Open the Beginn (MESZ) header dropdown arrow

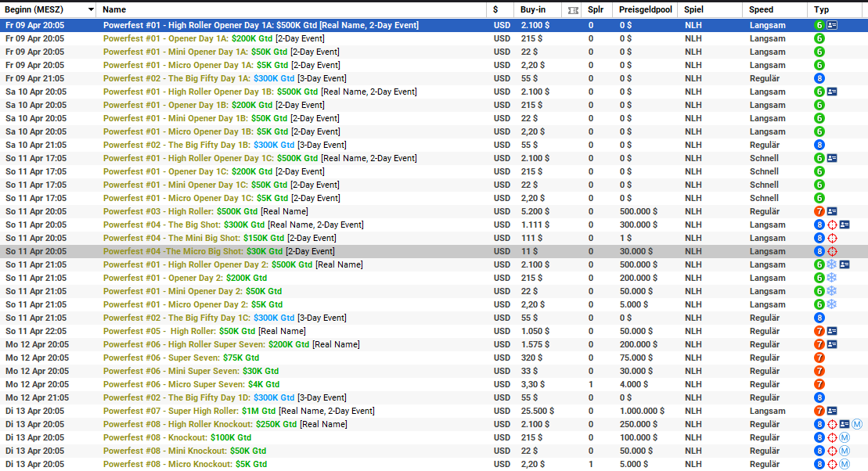click(91, 10)
